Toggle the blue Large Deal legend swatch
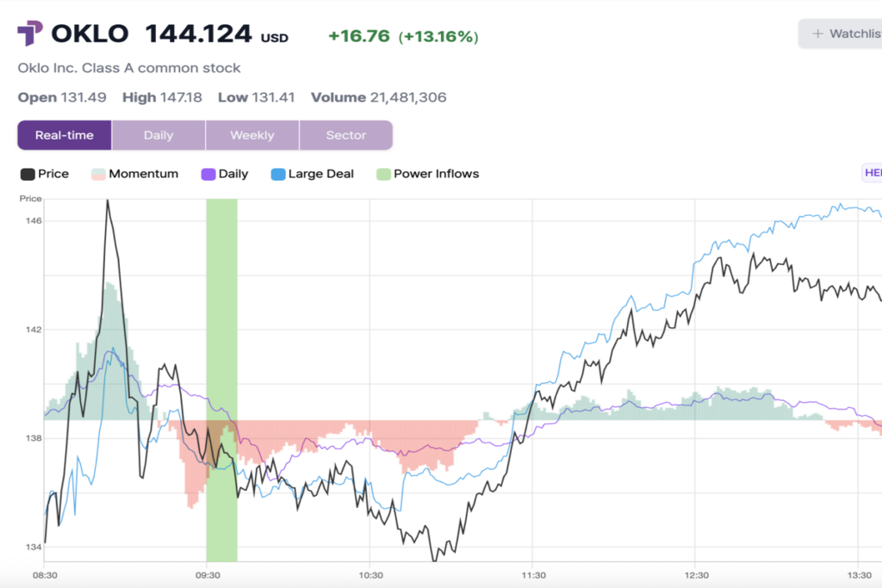The image size is (882, 588). point(278,174)
